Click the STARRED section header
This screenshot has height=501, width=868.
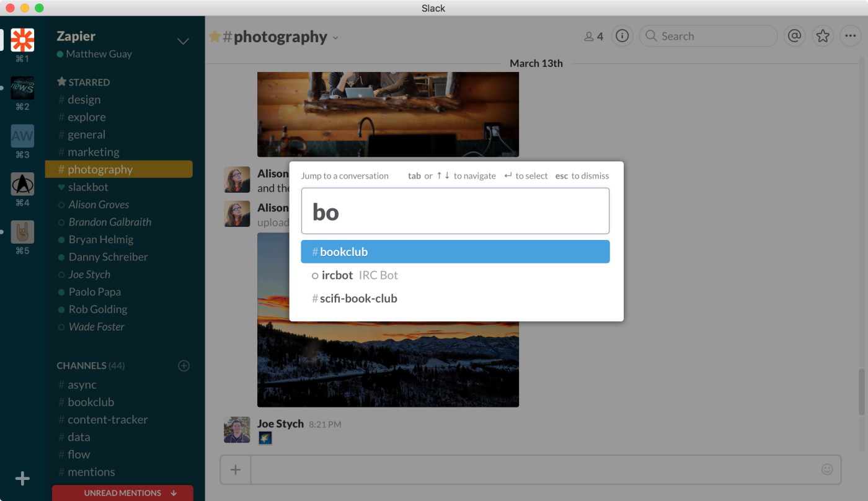(x=84, y=82)
